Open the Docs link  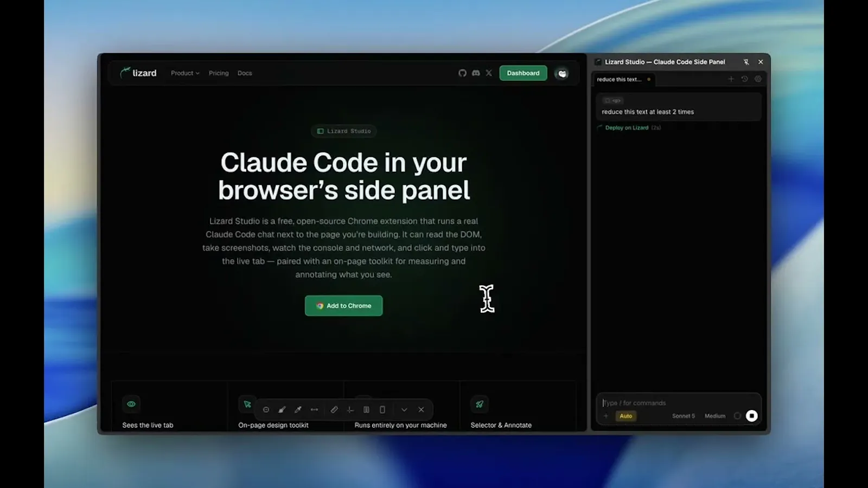click(245, 73)
